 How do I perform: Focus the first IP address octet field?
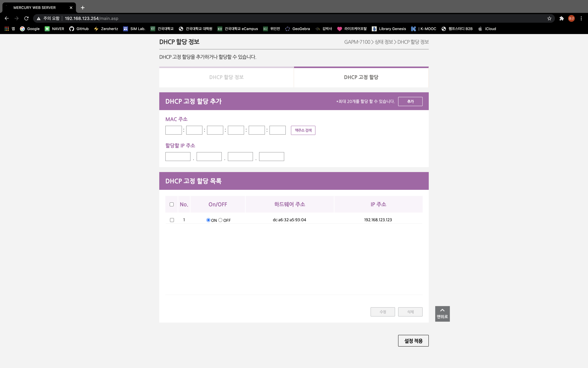pos(178,157)
